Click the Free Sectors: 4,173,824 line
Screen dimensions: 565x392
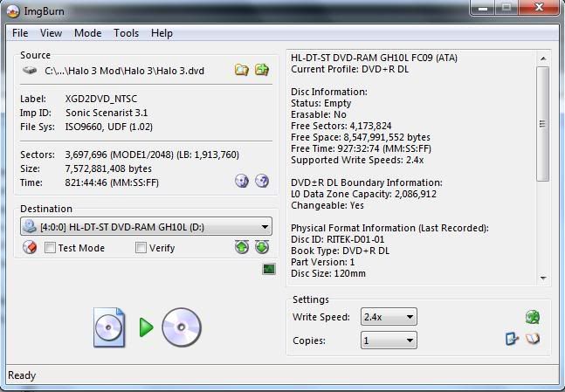coord(341,126)
